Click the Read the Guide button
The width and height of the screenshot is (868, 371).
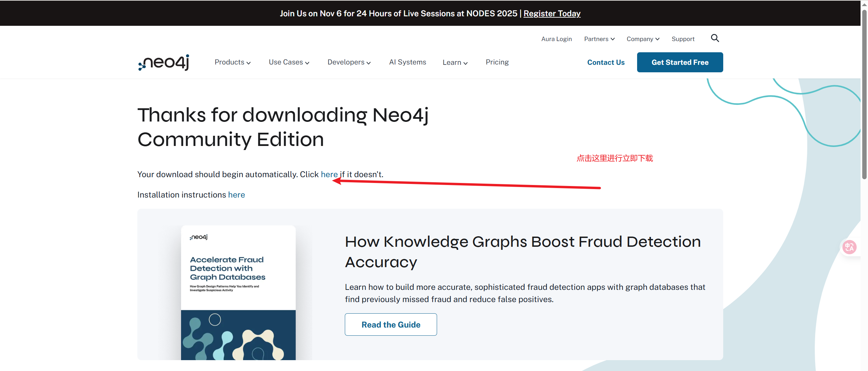click(391, 324)
